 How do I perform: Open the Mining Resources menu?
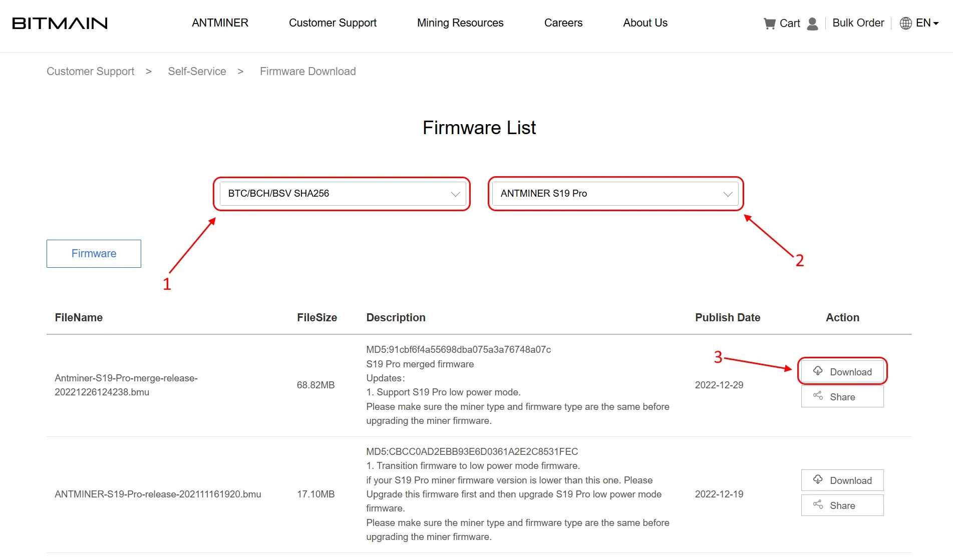tap(460, 23)
